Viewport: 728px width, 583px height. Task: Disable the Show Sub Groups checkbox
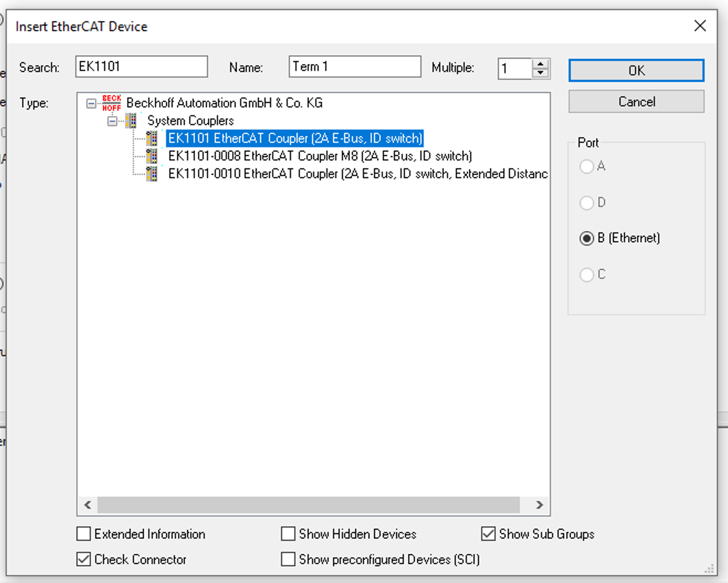point(488,534)
